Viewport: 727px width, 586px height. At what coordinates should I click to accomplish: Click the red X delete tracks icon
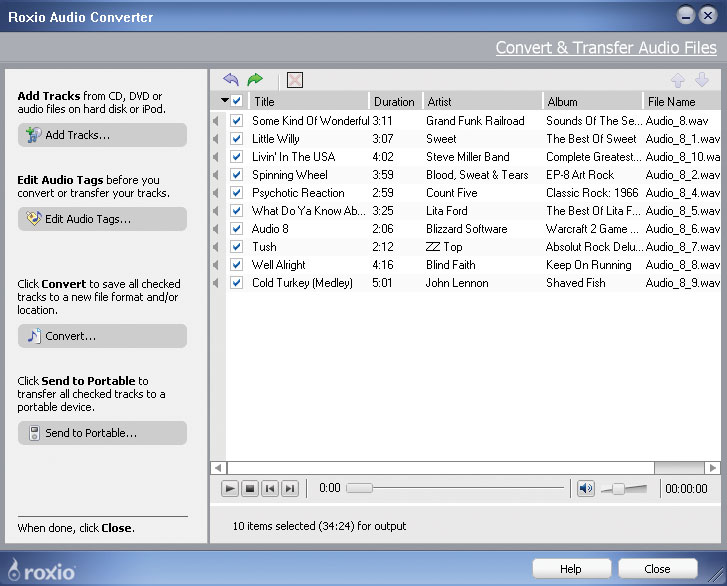[x=295, y=80]
